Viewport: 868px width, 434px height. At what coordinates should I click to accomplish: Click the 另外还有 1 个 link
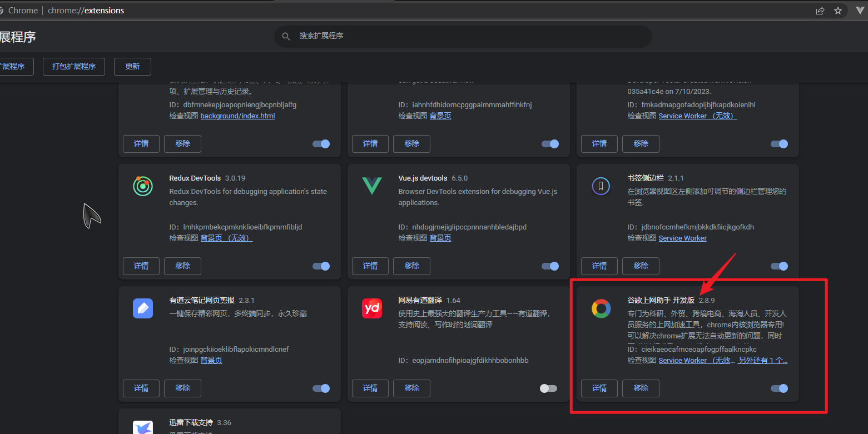coord(762,360)
